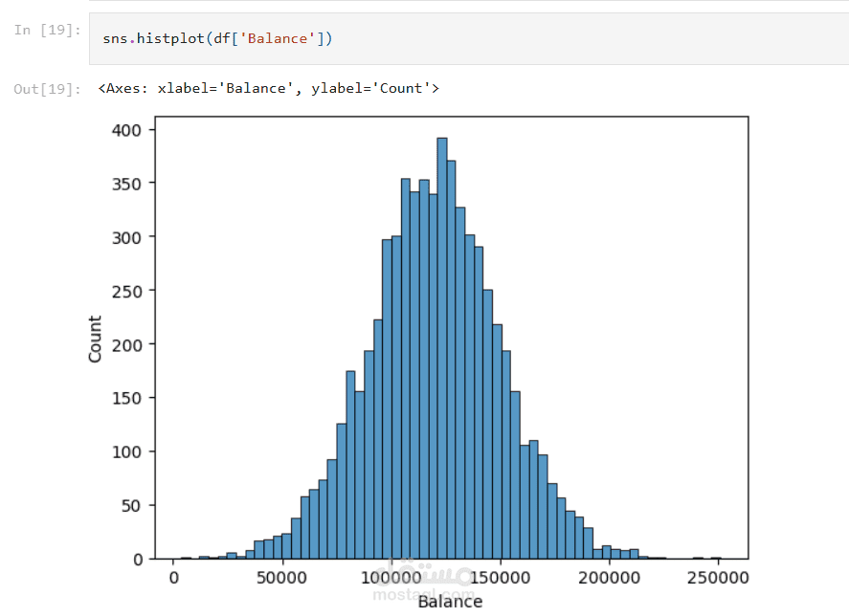The height and width of the screenshot is (616, 849).
Task: Click the 50 tick label on y-axis
Action: [131, 506]
